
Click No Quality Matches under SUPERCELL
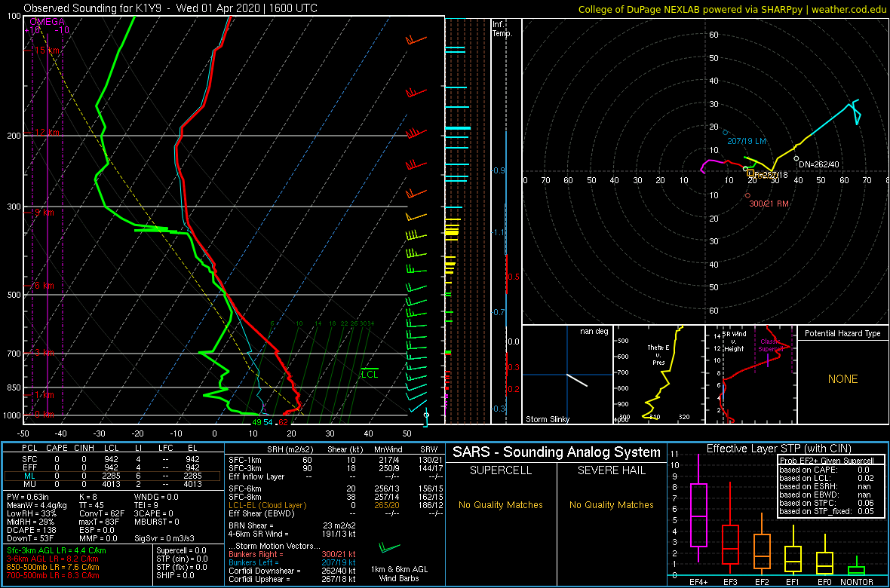tap(500, 504)
